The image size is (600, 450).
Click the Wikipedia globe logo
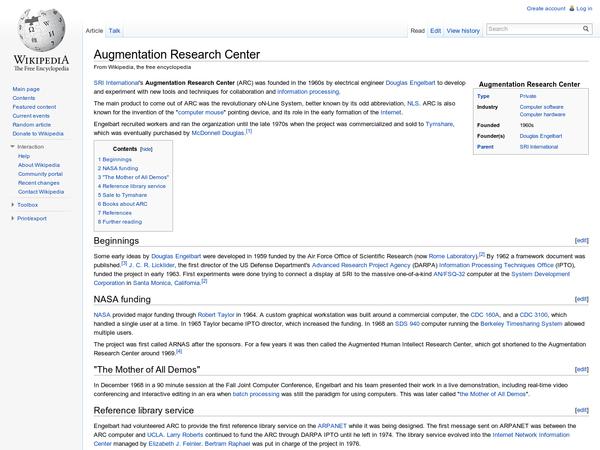tap(41, 31)
